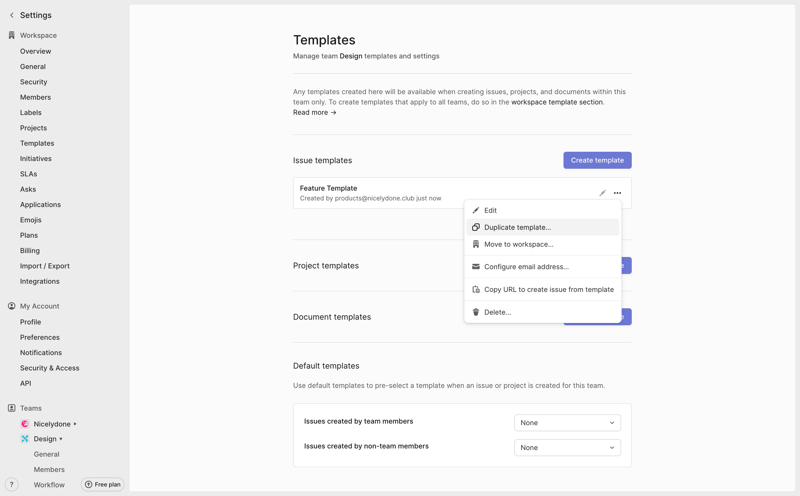The image size is (800, 496).
Task: Expand the Nicelydone team in sidebar
Action: point(75,424)
